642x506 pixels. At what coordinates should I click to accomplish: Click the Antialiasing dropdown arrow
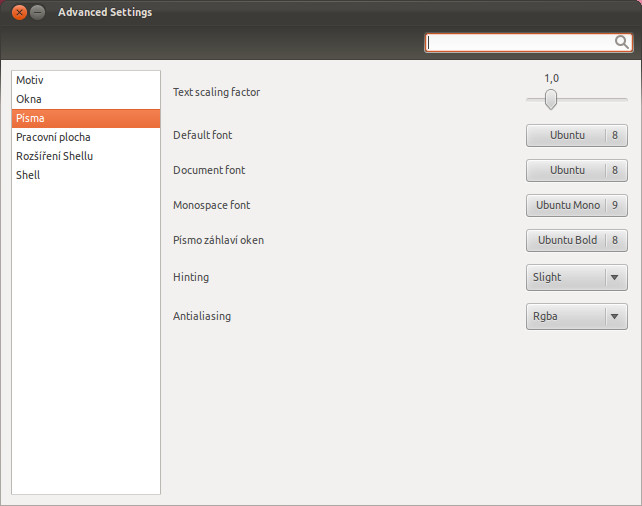615,317
